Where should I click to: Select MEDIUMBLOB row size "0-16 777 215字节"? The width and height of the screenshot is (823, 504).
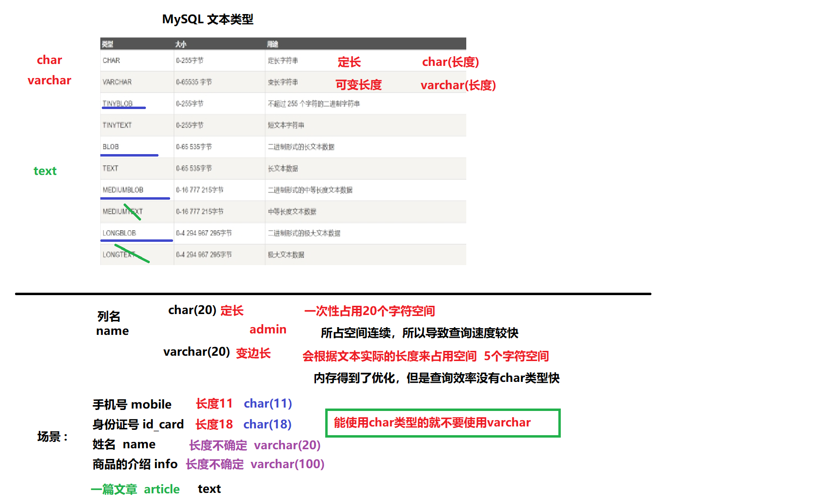tap(200, 190)
